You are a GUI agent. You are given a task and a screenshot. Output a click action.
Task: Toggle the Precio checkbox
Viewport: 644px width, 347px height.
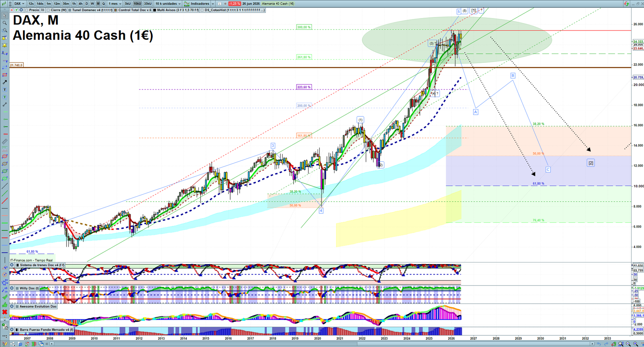click(x=27, y=10)
